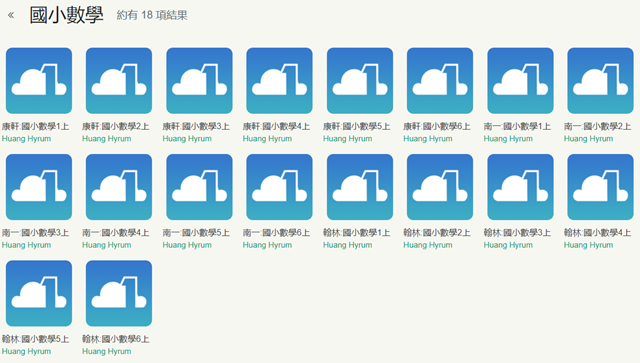
Task: Click the 南一:國小數學3上 title text
Action: click(x=36, y=233)
